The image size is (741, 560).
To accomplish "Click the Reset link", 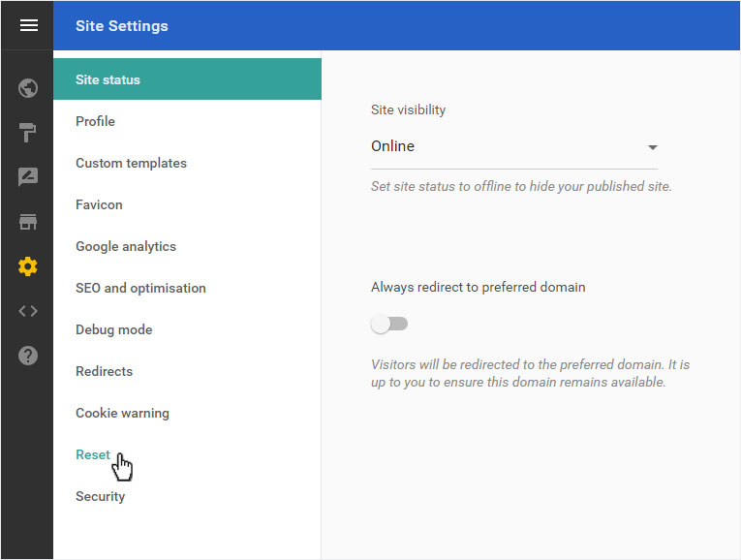I will tap(93, 454).
